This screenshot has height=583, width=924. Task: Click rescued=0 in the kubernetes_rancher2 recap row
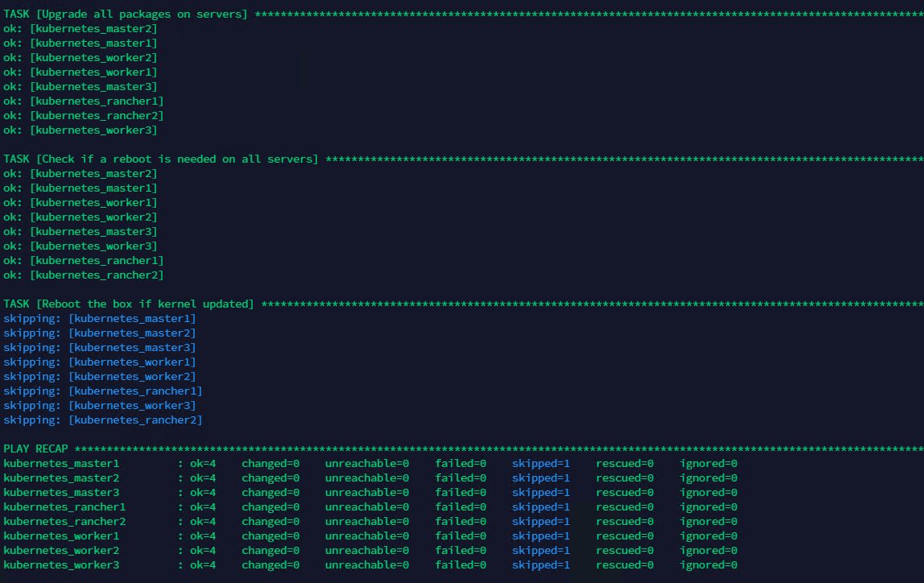pyautogui.click(x=625, y=522)
